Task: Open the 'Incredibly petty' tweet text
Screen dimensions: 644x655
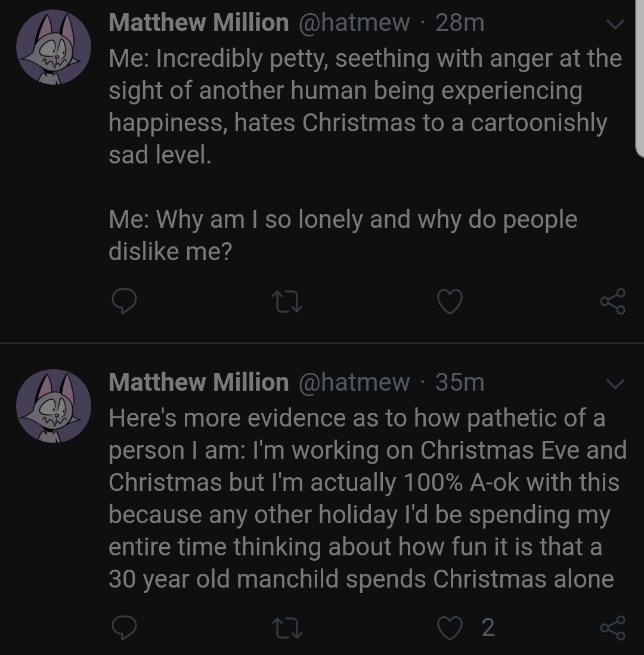Action: coord(358,107)
